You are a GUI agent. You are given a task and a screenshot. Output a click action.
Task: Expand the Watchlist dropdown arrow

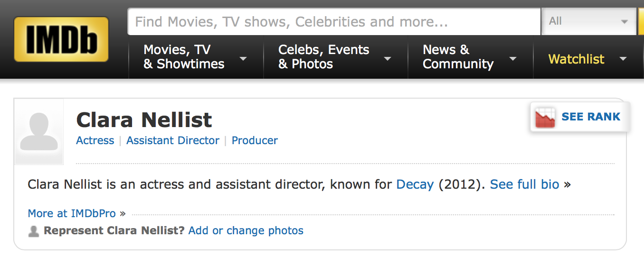coord(623,59)
